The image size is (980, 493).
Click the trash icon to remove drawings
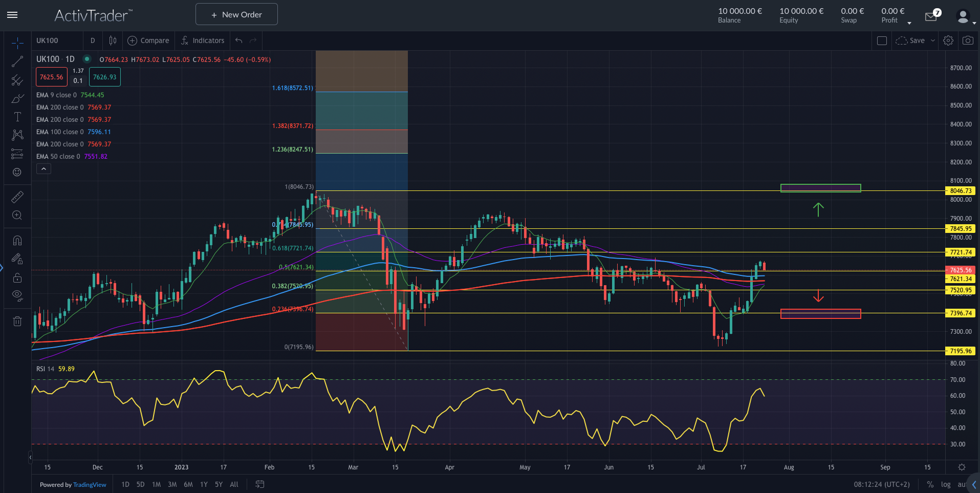(x=17, y=321)
